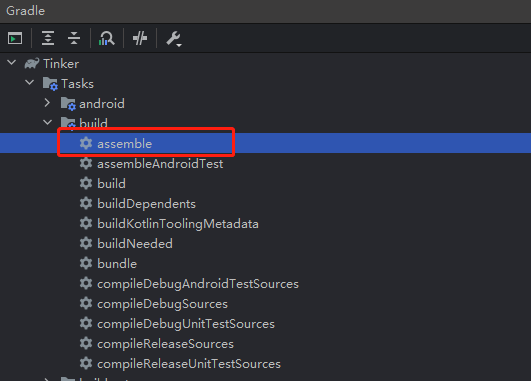The height and width of the screenshot is (381, 531).
Task: Expand all nodes in Gradle tree
Action: [48, 38]
